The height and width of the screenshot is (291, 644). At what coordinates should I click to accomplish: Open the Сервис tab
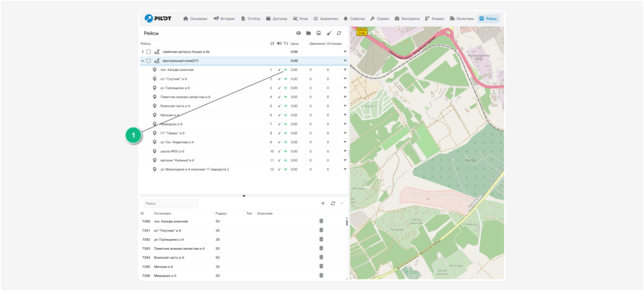pos(380,18)
